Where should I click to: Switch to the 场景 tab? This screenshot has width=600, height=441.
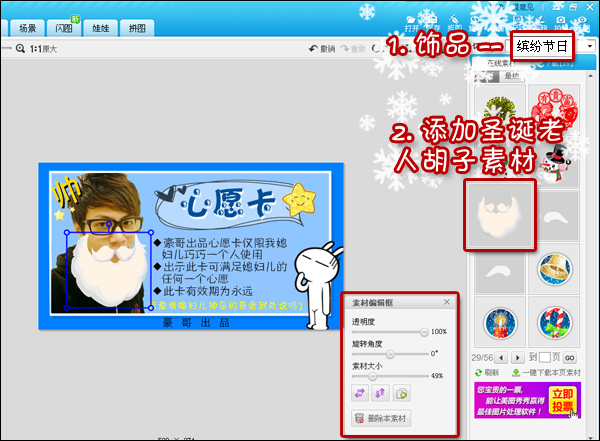click(x=28, y=28)
